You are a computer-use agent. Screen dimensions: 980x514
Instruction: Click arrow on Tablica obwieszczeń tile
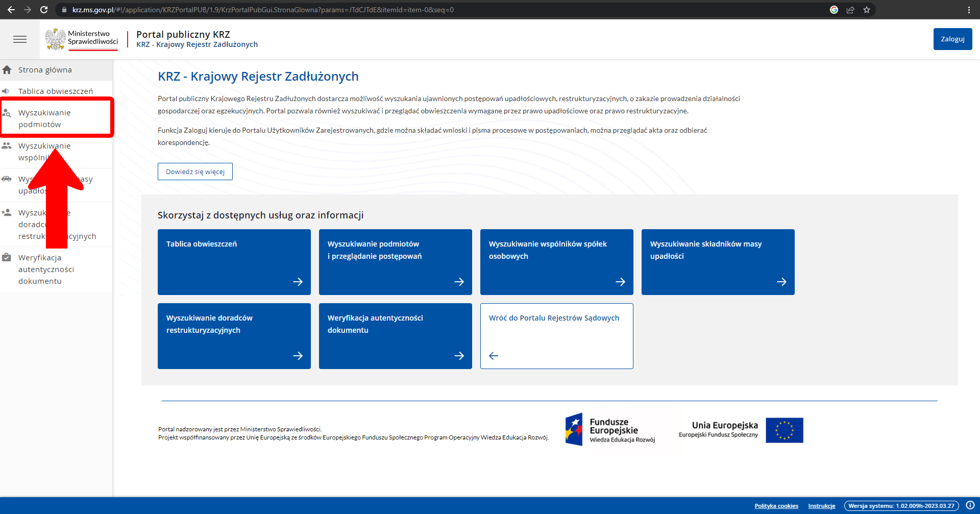(298, 282)
